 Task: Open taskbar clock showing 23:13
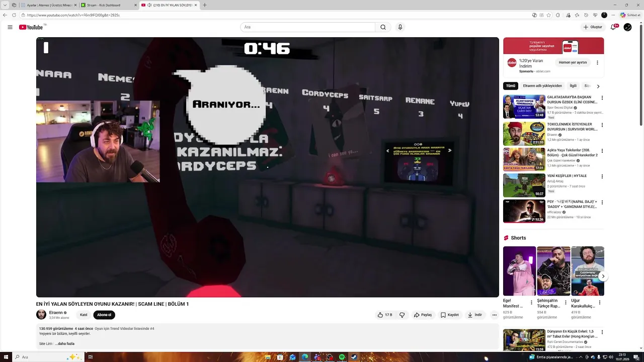622,357
